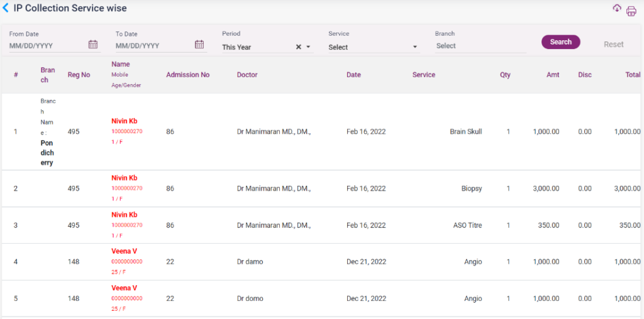Click the printer icon

pyautogui.click(x=631, y=11)
